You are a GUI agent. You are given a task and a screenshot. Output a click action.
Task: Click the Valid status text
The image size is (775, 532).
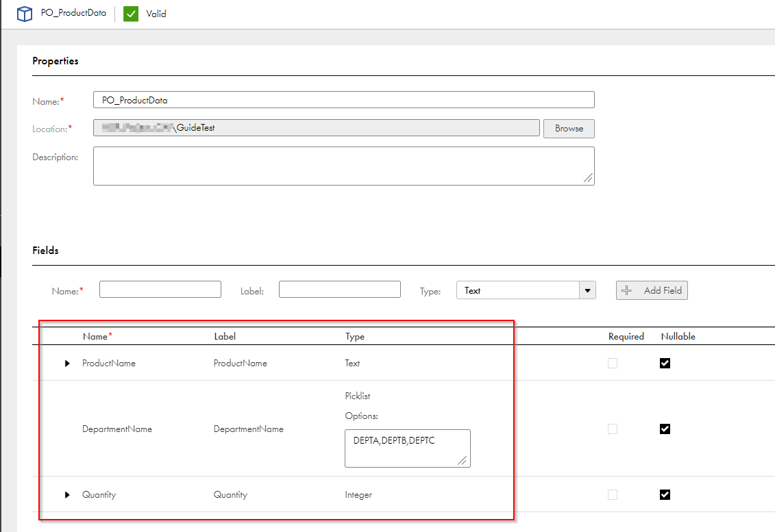point(156,14)
